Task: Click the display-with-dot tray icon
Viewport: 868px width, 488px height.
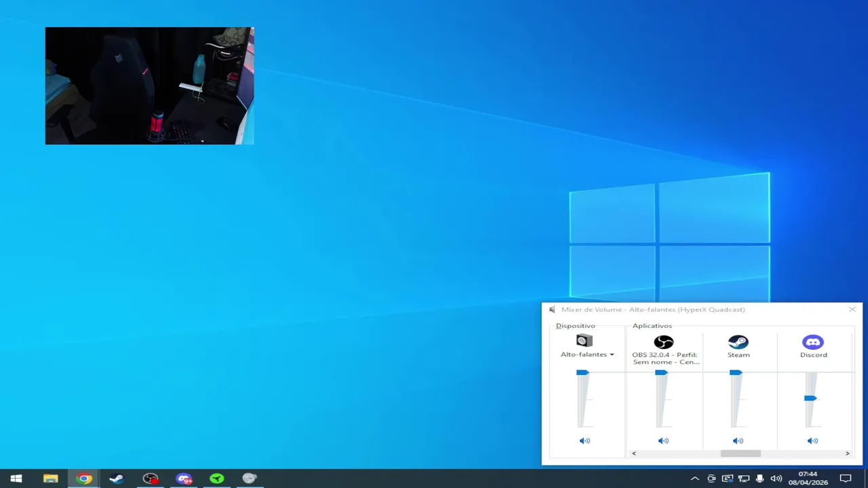Action: tap(728, 479)
